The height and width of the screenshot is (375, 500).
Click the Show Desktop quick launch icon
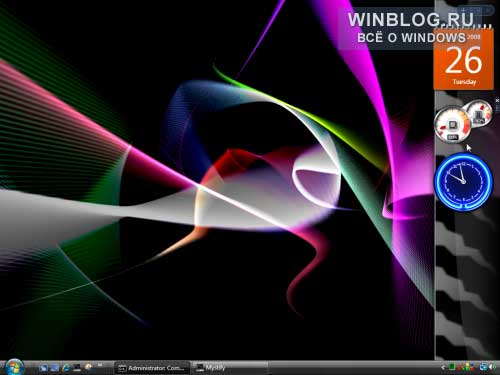coord(43,368)
